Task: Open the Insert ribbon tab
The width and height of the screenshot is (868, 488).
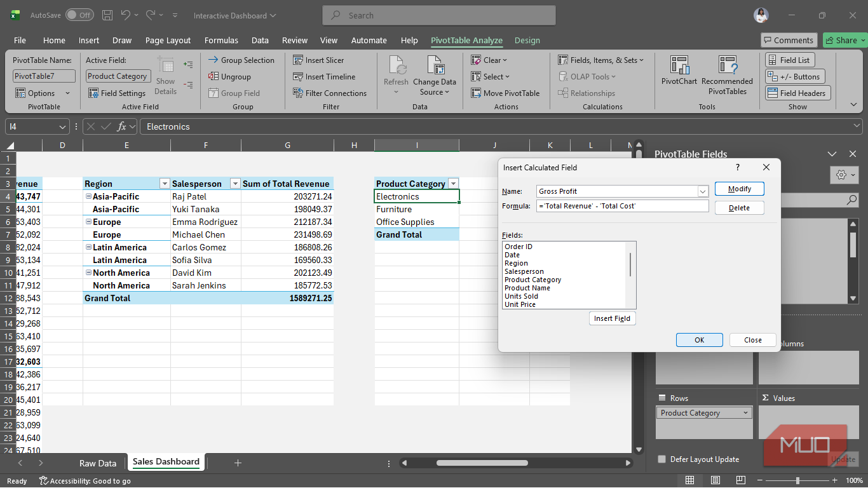Action: click(x=89, y=41)
